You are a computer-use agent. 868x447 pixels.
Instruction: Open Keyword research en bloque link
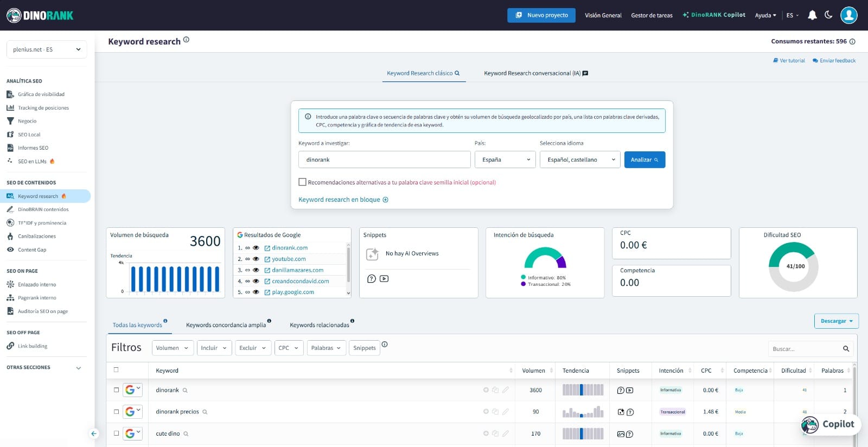click(x=343, y=200)
